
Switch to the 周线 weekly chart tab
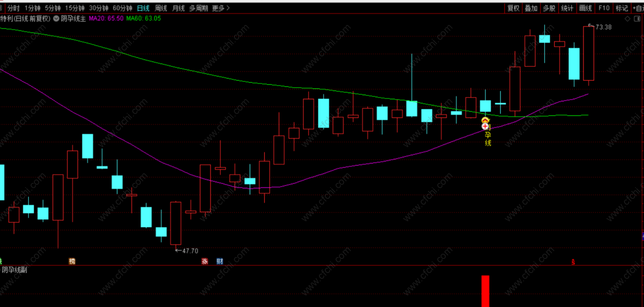pos(161,8)
